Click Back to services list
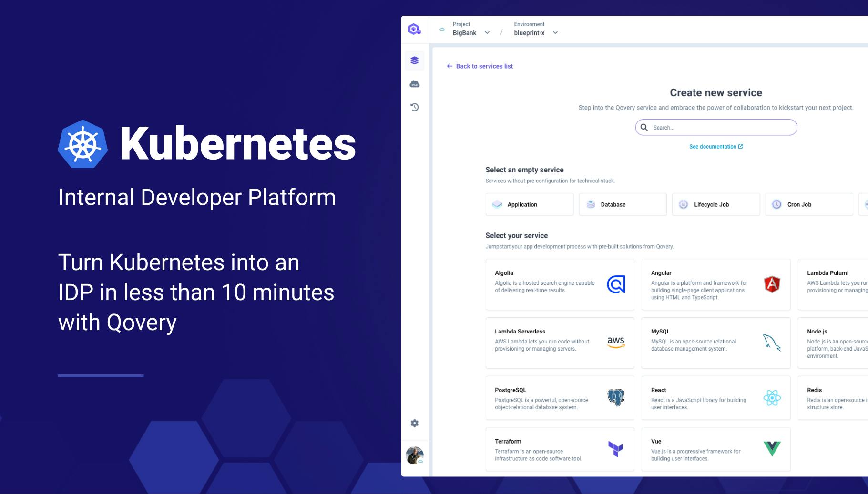The image size is (868, 494). tap(480, 66)
